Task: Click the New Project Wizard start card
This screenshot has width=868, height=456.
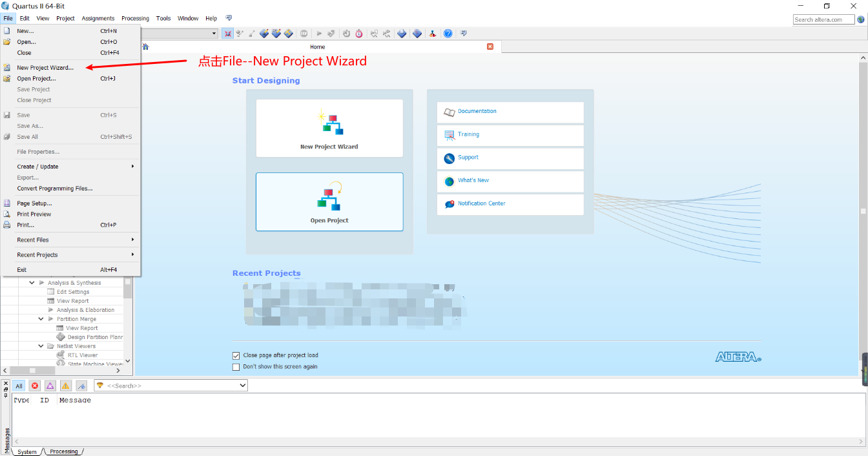Action: click(329, 128)
